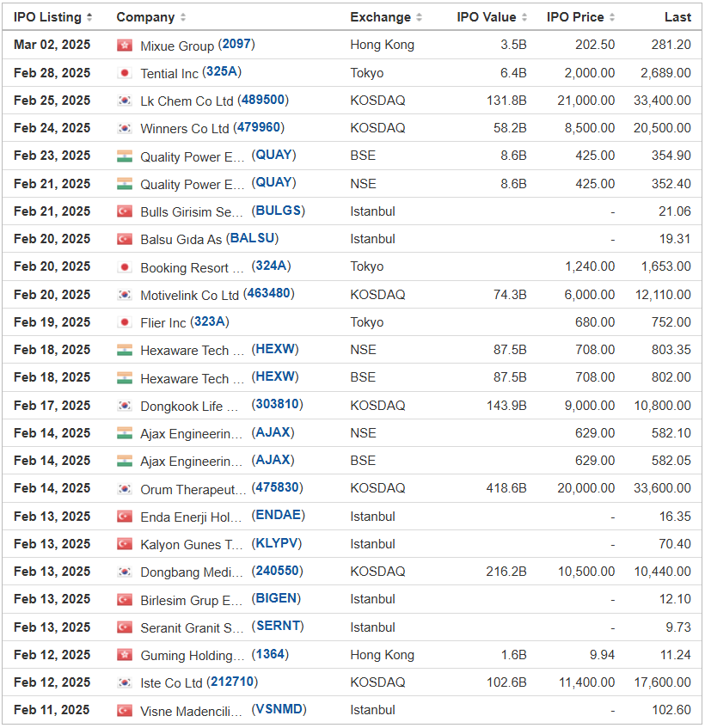Select IPO price 11,400.00 cell

[586, 682]
